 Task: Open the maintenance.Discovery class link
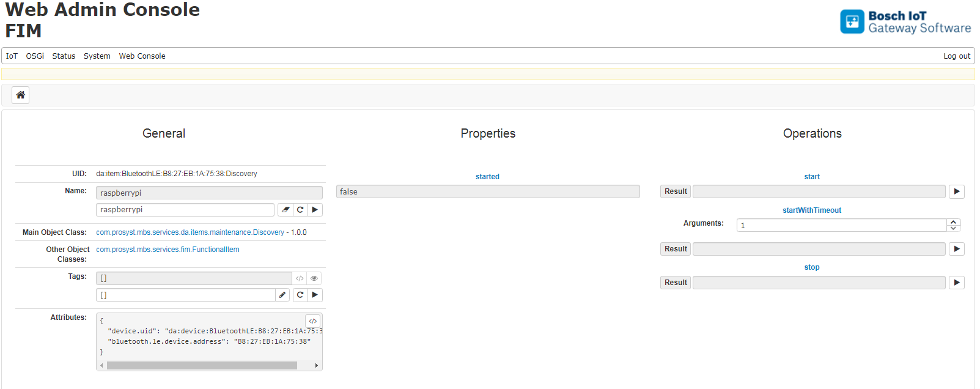coord(190,232)
